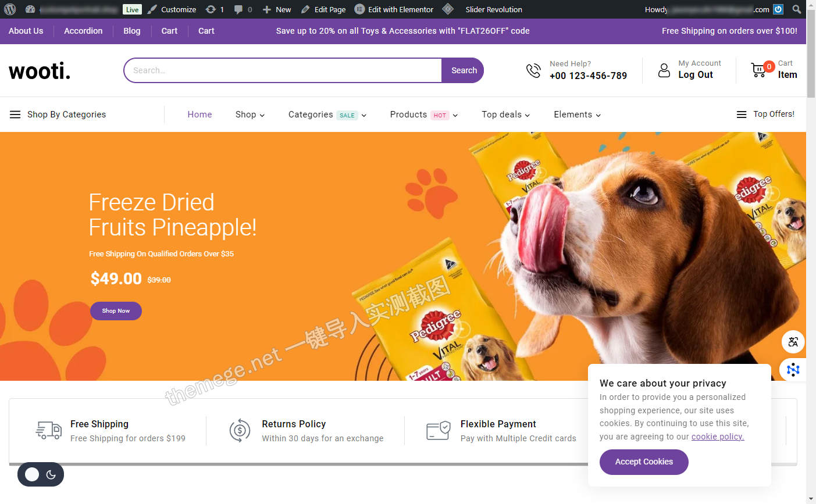The width and height of the screenshot is (816, 504).
Task: Open comments count in admin bar
Action: 243,9
